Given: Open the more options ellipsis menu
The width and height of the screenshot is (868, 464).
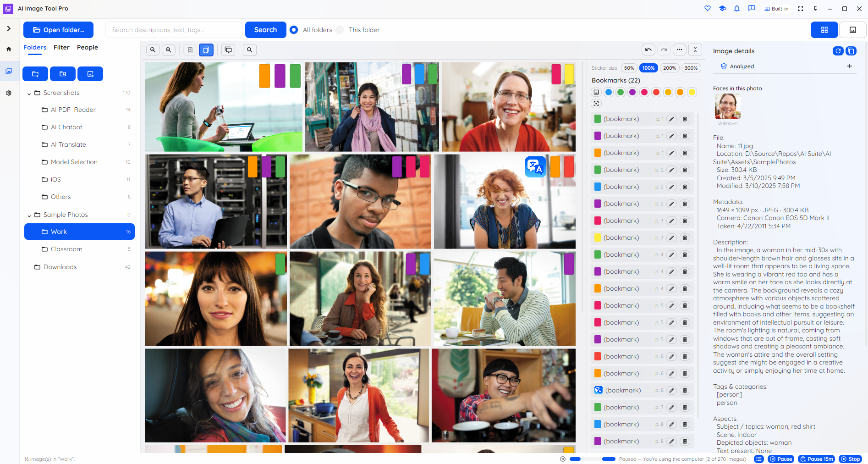Looking at the screenshot, I should coord(680,50).
